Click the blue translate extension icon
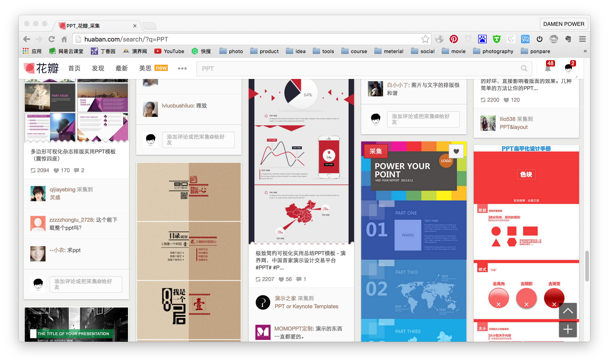Image resolution: width=609 pixels, height=364 pixels. click(x=525, y=39)
